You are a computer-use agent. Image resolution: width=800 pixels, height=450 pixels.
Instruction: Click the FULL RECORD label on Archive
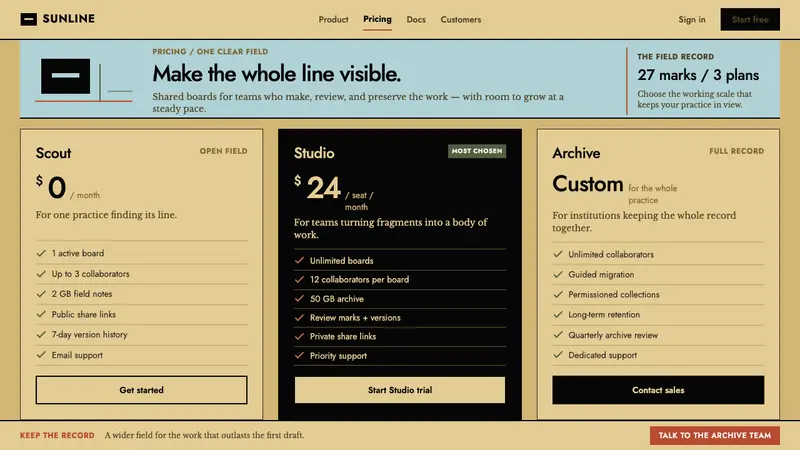737,151
